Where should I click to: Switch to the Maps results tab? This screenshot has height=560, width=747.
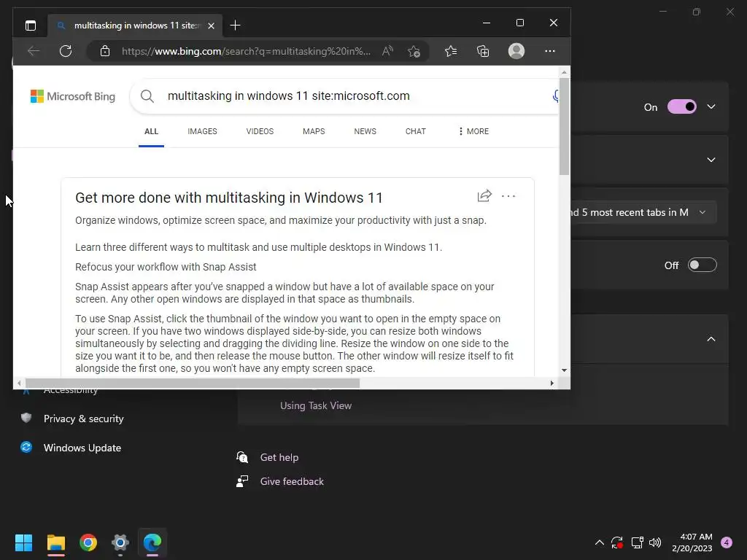[314, 131]
